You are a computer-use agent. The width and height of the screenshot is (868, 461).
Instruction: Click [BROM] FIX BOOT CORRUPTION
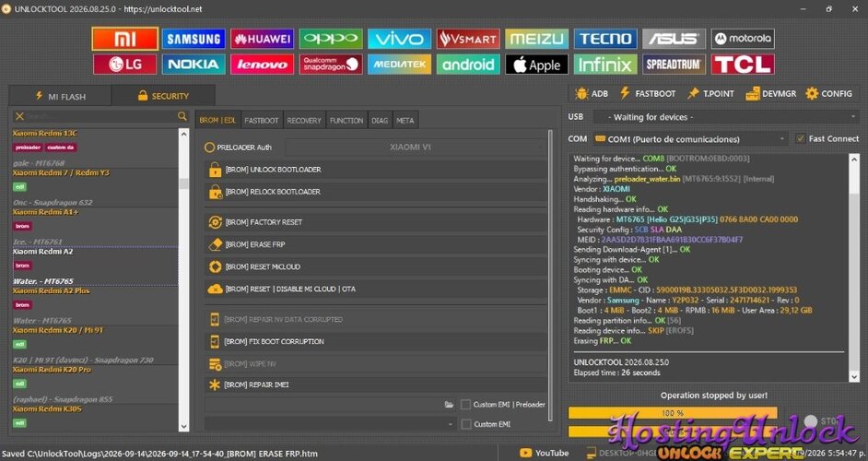click(375, 342)
